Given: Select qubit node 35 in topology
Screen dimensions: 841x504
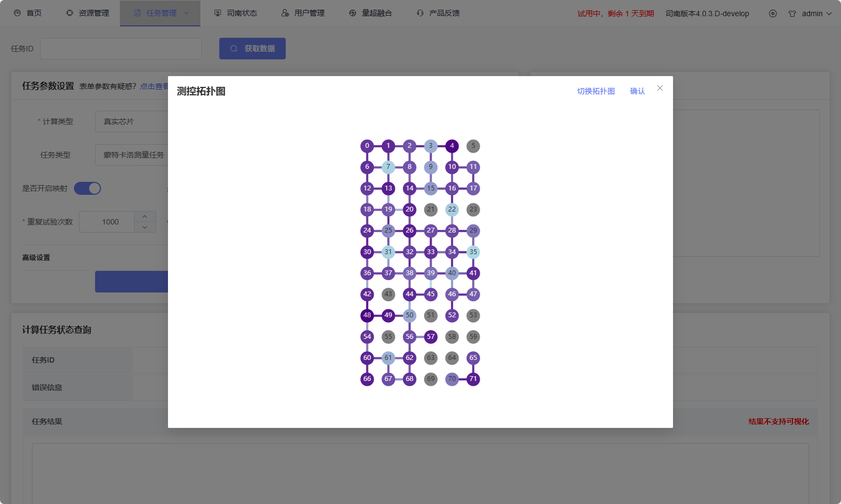Looking at the screenshot, I should coord(473,252).
